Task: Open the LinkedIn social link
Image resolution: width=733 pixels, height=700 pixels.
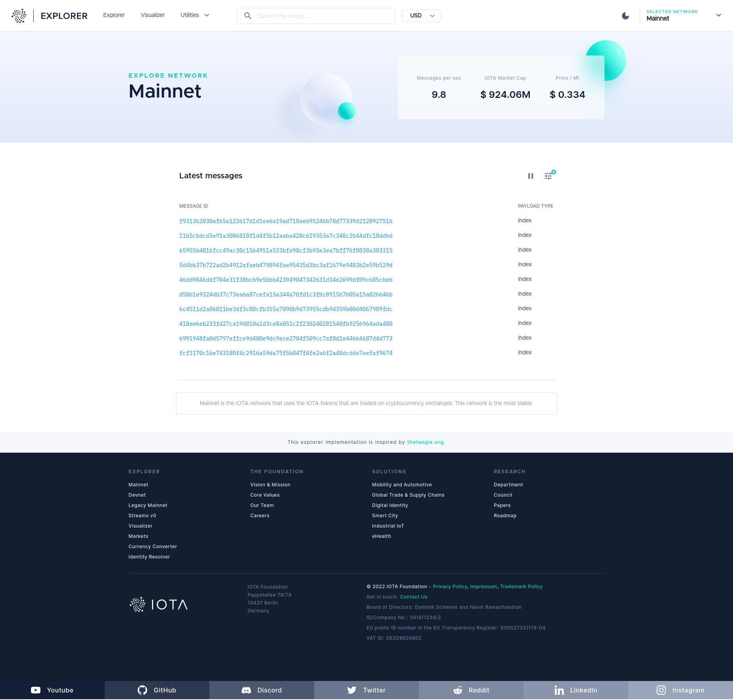Action: point(576,690)
